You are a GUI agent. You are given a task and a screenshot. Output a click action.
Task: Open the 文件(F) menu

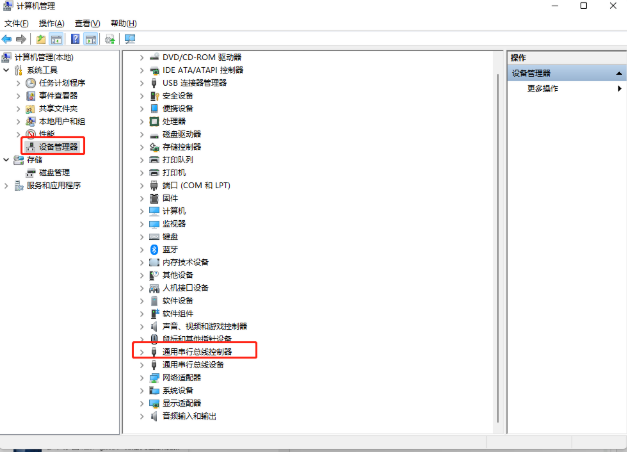16,23
